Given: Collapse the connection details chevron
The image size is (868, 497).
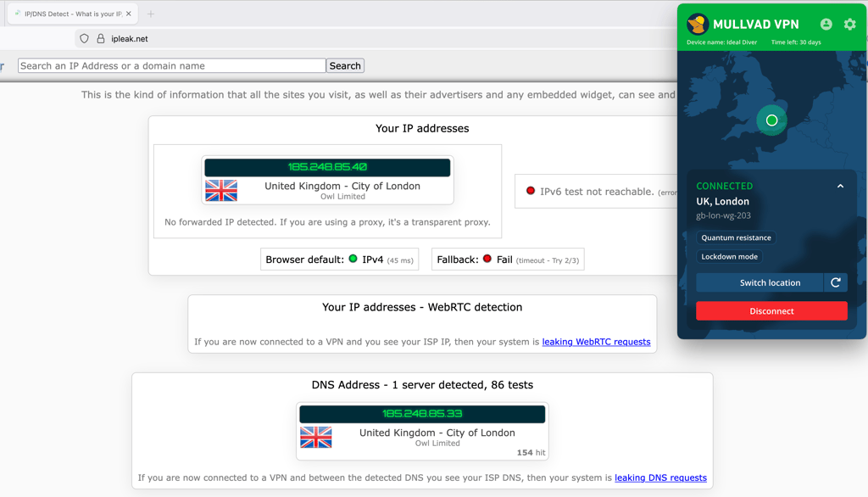Looking at the screenshot, I should click(840, 187).
